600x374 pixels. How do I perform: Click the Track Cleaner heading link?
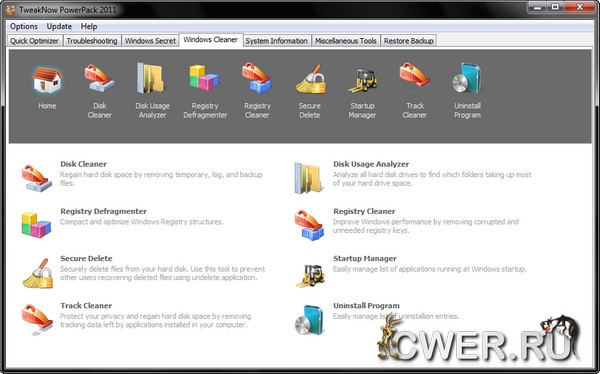(x=86, y=305)
